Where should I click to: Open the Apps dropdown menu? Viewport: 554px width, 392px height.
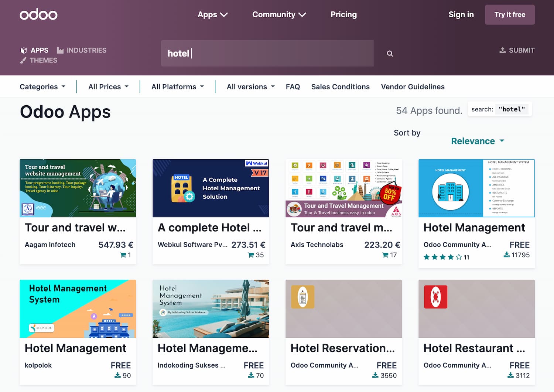pos(212,14)
